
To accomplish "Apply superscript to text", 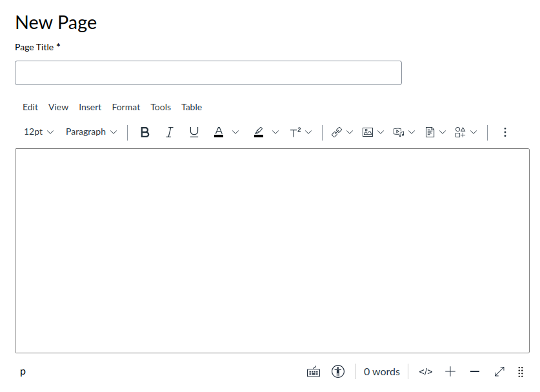I will [x=296, y=132].
